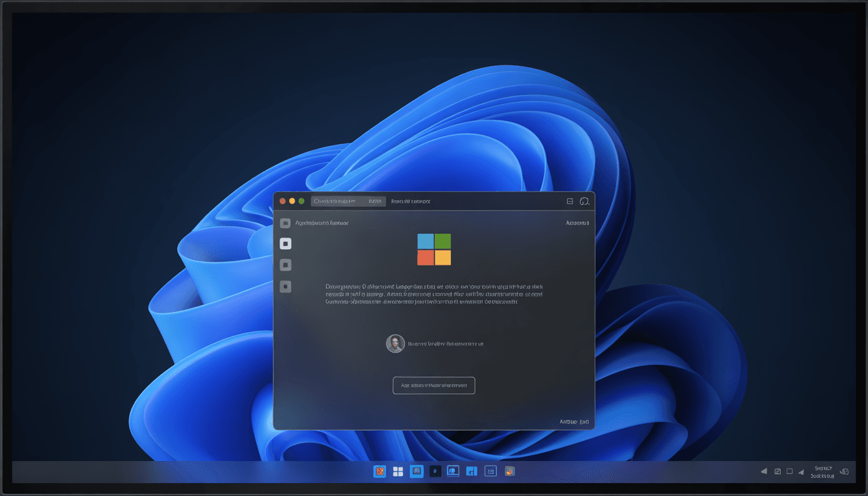
Task: Select the bottom sidebar icon in the dialog
Action: coord(285,286)
